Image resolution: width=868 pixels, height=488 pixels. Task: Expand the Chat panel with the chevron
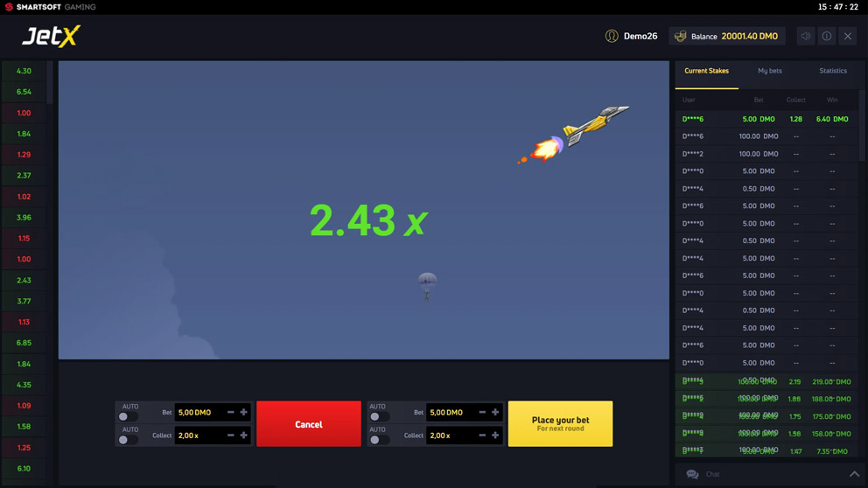coord(854,474)
